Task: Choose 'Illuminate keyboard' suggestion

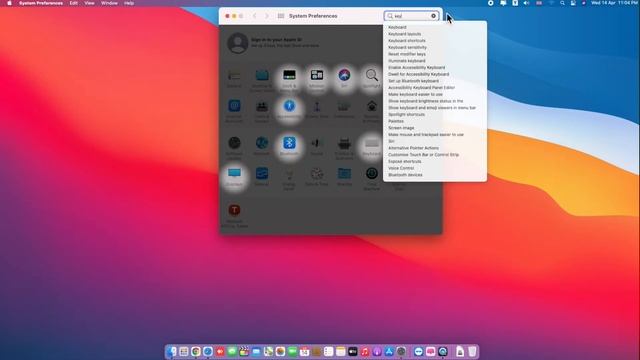Action: point(407,61)
